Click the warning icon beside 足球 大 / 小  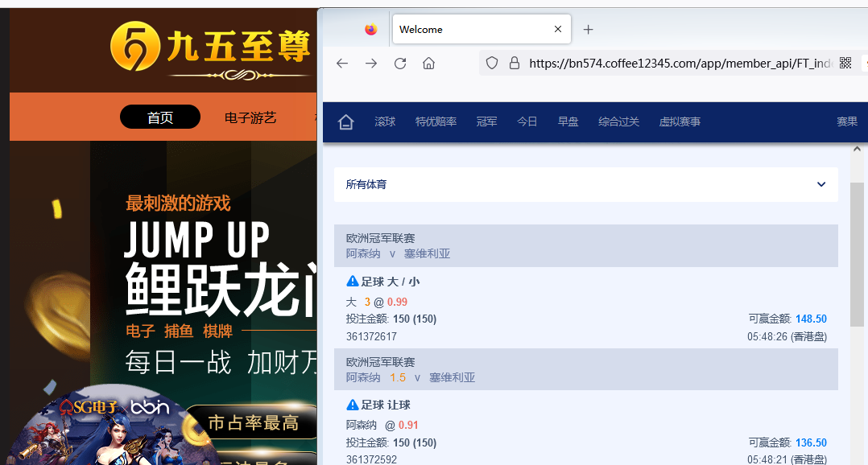[352, 282]
